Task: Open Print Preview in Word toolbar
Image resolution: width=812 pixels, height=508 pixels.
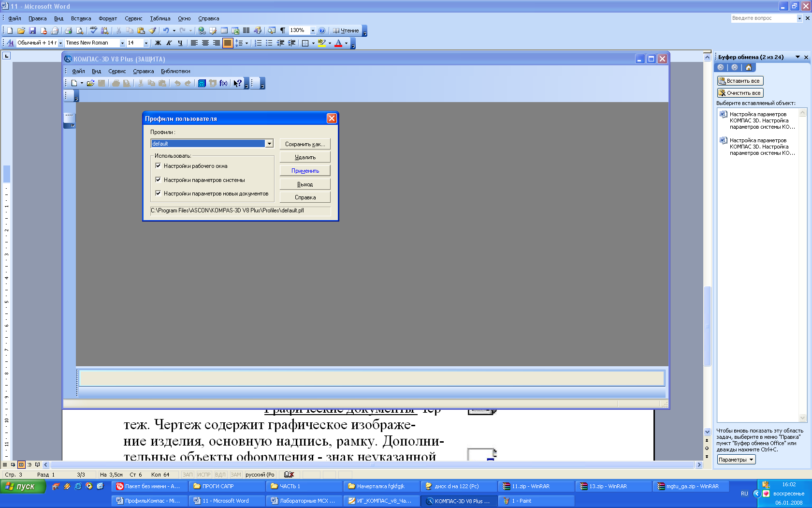Action: [x=80, y=30]
